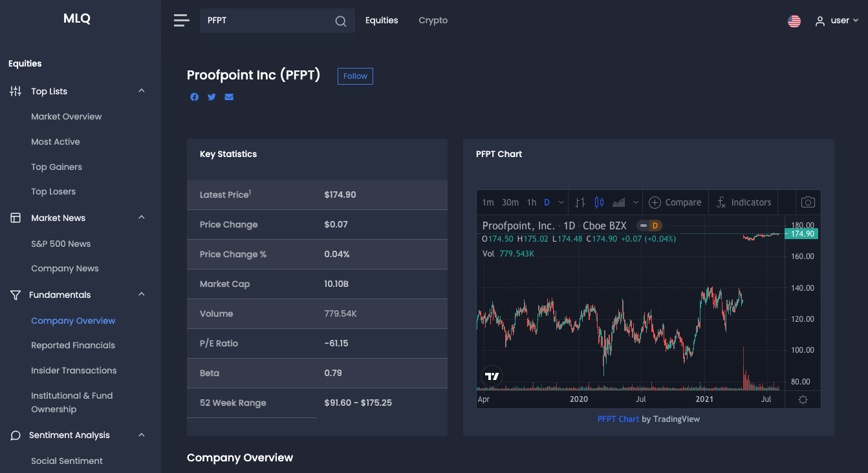Open Insider Transactions page
The image size is (868, 473).
pyautogui.click(x=74, y=371)
